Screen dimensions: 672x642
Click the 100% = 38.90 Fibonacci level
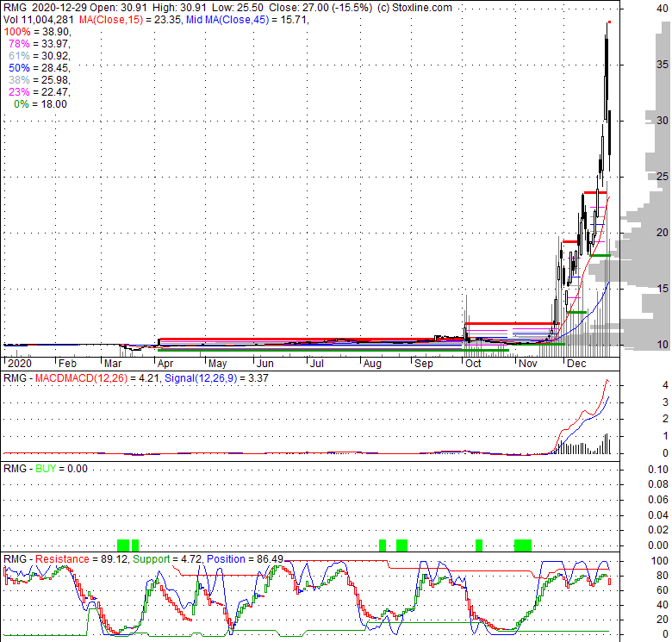coord(37,32)
